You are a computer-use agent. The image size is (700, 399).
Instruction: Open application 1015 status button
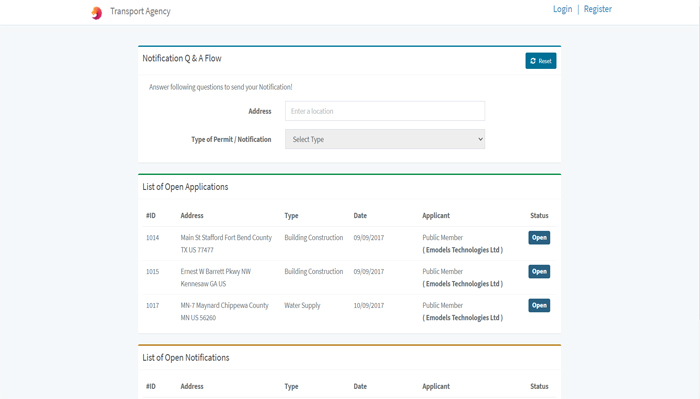[x=539, y=271]
